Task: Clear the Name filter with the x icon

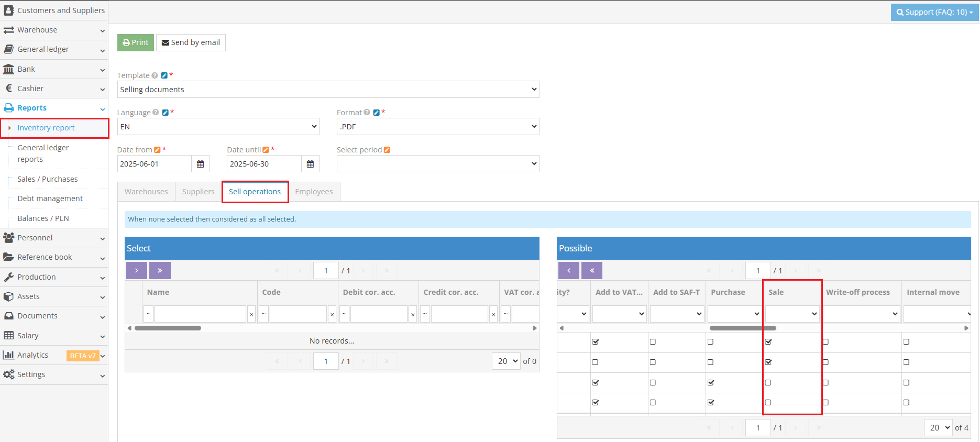Action: (x=251, y=314)
